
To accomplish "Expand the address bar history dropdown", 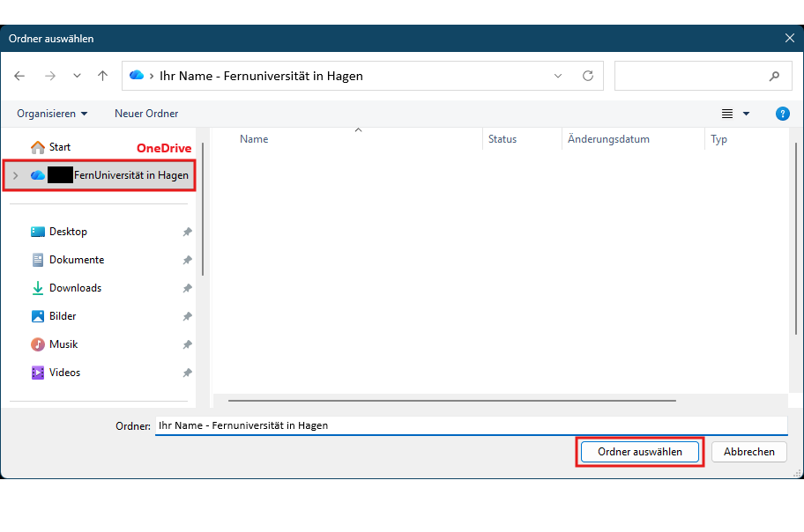I will pos(558,76).
